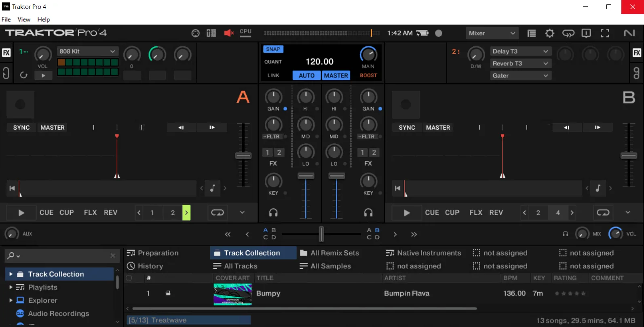The width and height of the screenshot is (644, 327).
Task: Click CUP on Deck A
Action: pyautogui.click(x=67, y=213)
